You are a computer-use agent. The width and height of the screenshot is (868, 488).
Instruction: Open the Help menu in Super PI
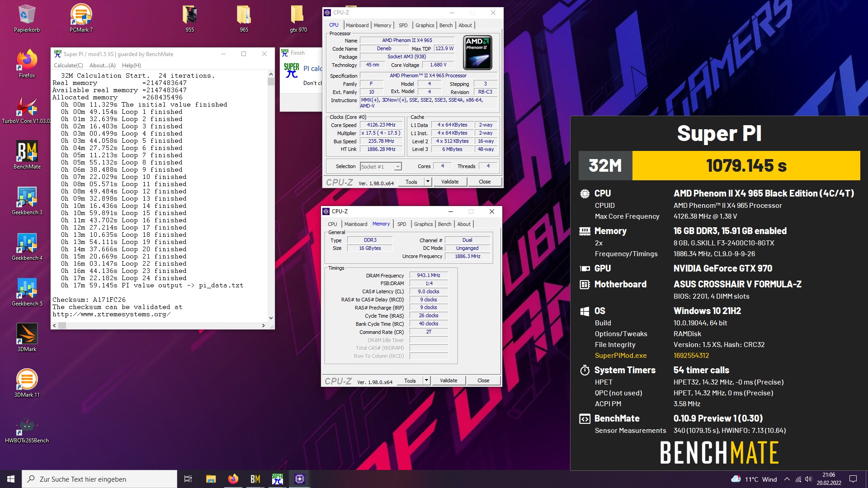[132, 66]
